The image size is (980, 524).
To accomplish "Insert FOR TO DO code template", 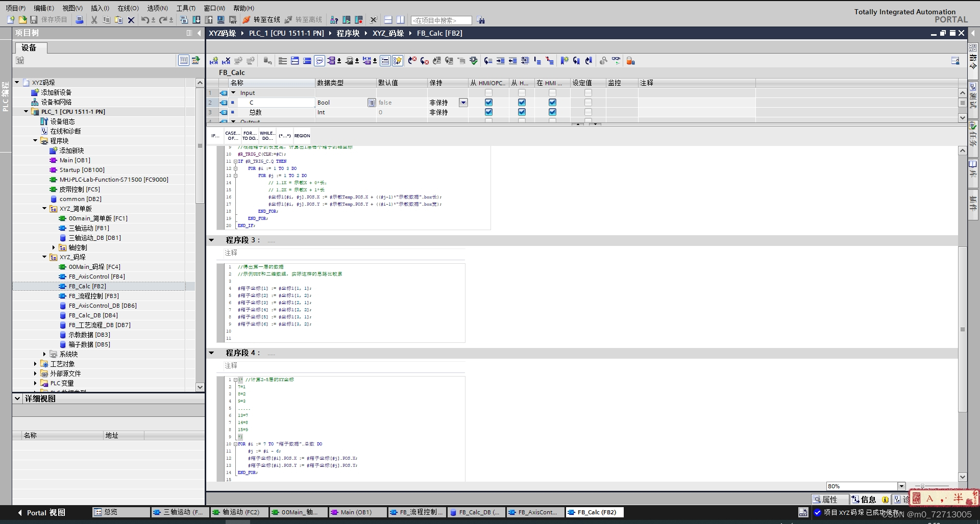I will pos(250,136).
